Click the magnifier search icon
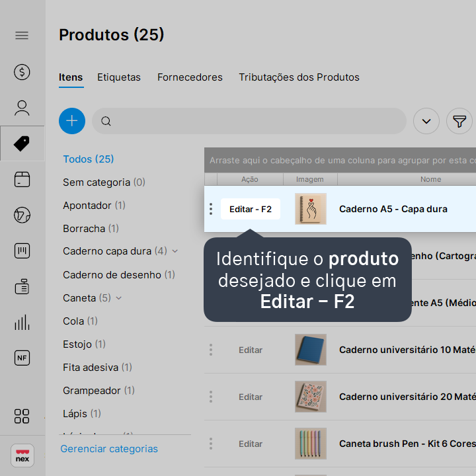 [106, 121]
